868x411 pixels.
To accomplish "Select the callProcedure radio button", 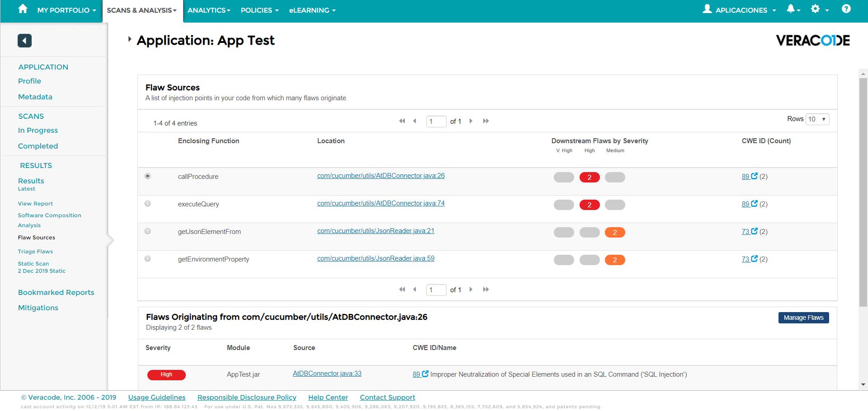I will click(x=148, y=176).
